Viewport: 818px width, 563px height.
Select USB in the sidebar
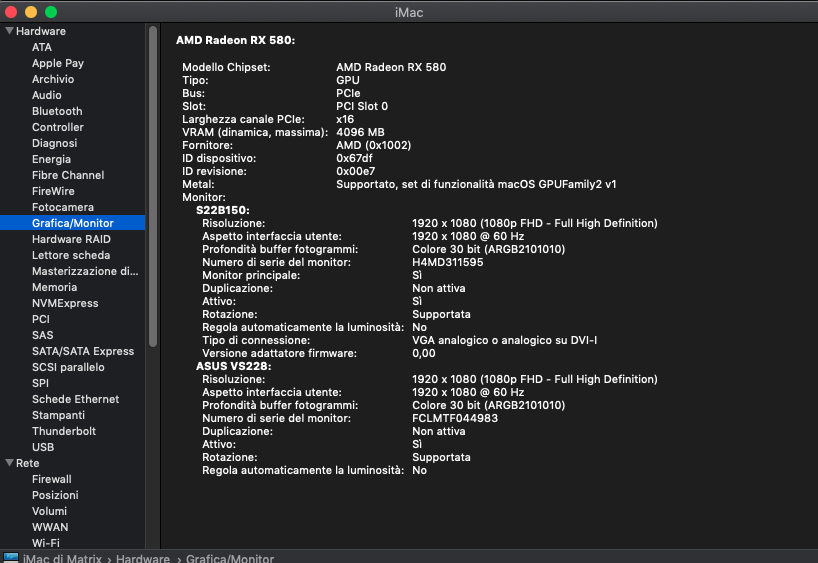(x=43, y=447)
